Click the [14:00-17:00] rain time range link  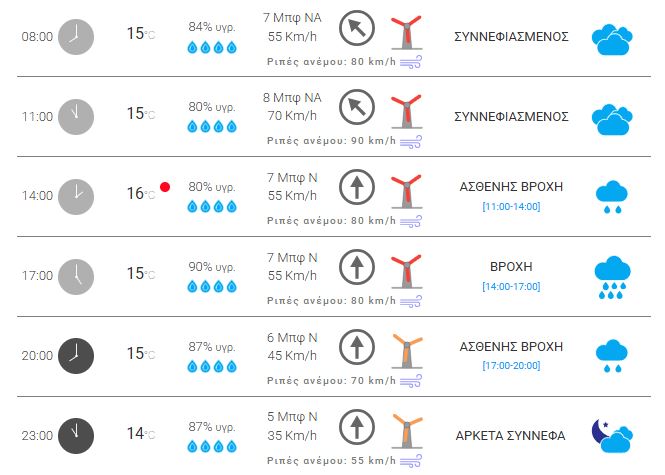click(510, 286)
